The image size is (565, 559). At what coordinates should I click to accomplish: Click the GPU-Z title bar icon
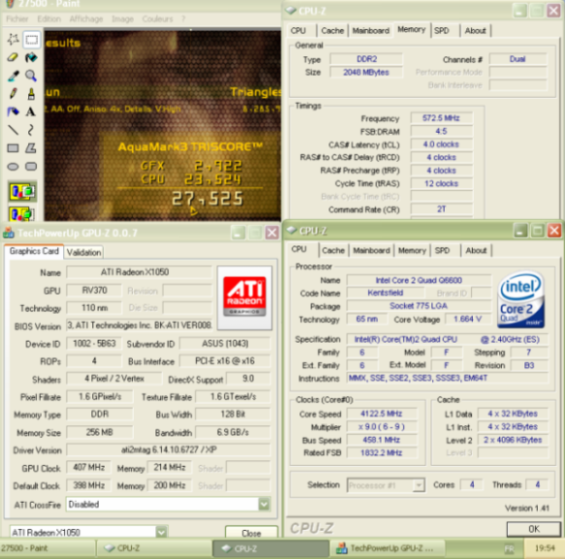tap(9, 233)
